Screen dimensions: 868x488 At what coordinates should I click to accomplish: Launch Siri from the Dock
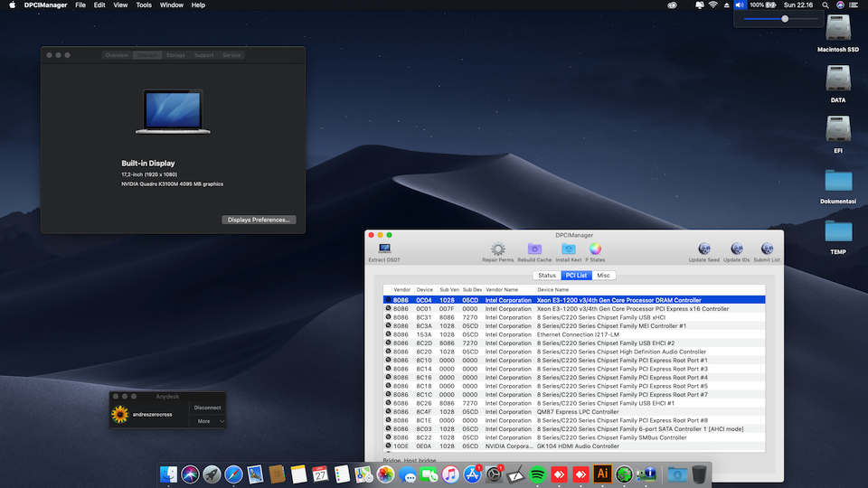[x=190, y=474]
